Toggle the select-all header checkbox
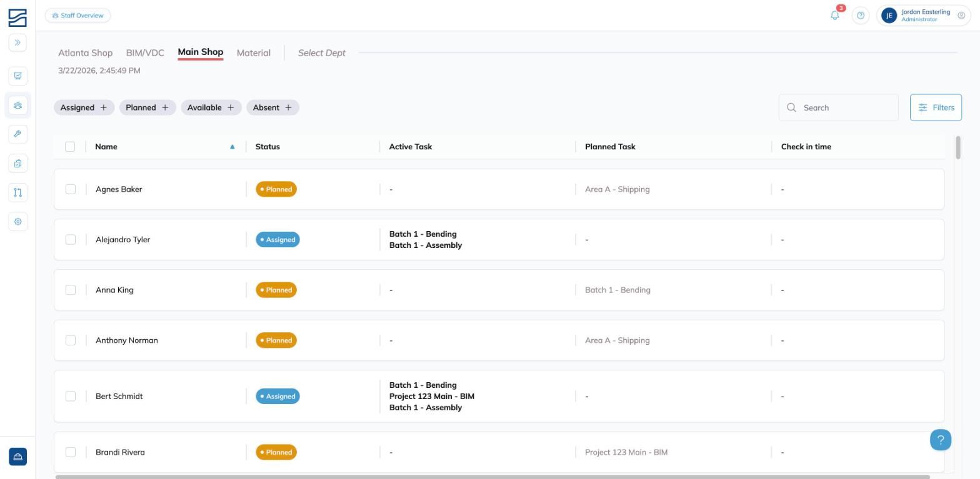Screen dimensions: 980x479 tap(70, 147)
